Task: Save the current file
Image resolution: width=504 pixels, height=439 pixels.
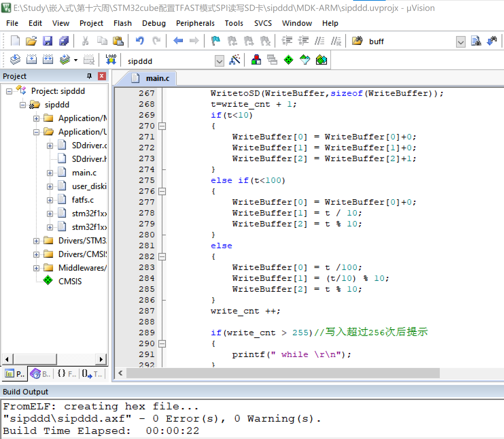Action: click(x=48, y=41)
